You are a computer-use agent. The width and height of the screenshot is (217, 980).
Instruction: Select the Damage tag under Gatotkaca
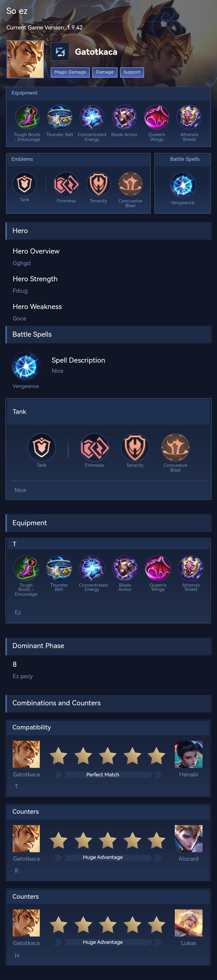click(105, 72)
